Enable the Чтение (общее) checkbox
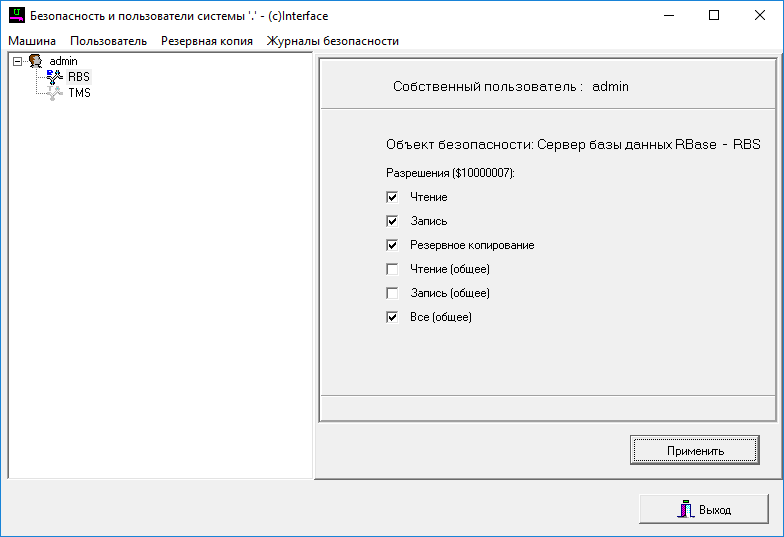 tap(392, 269)
